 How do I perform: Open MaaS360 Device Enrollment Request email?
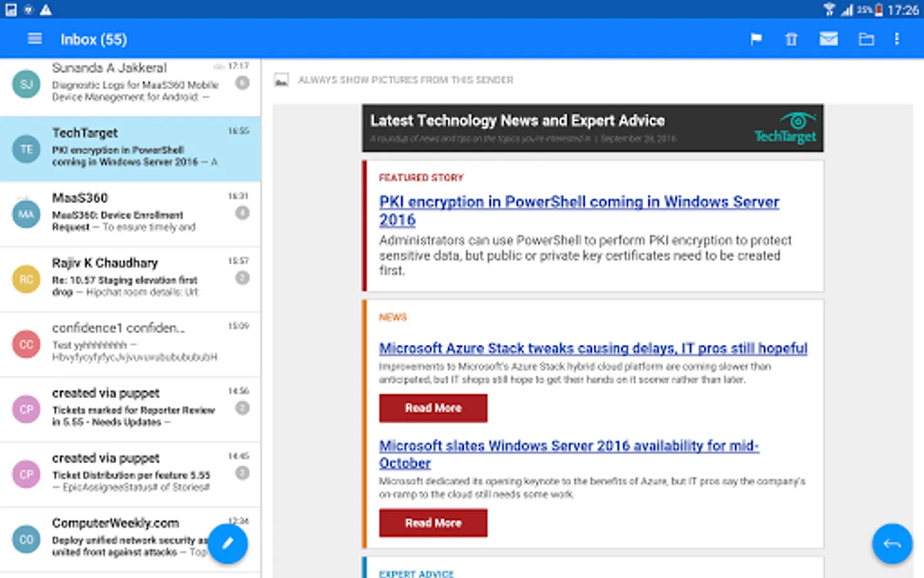point(130,214)
